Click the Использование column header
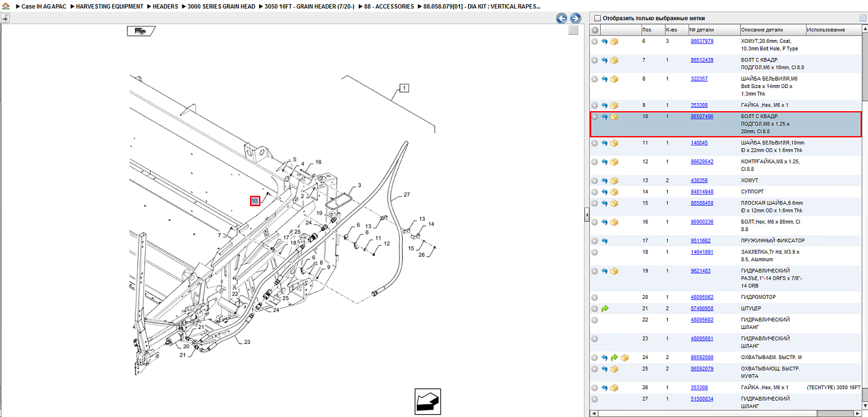 pos(833,30)
